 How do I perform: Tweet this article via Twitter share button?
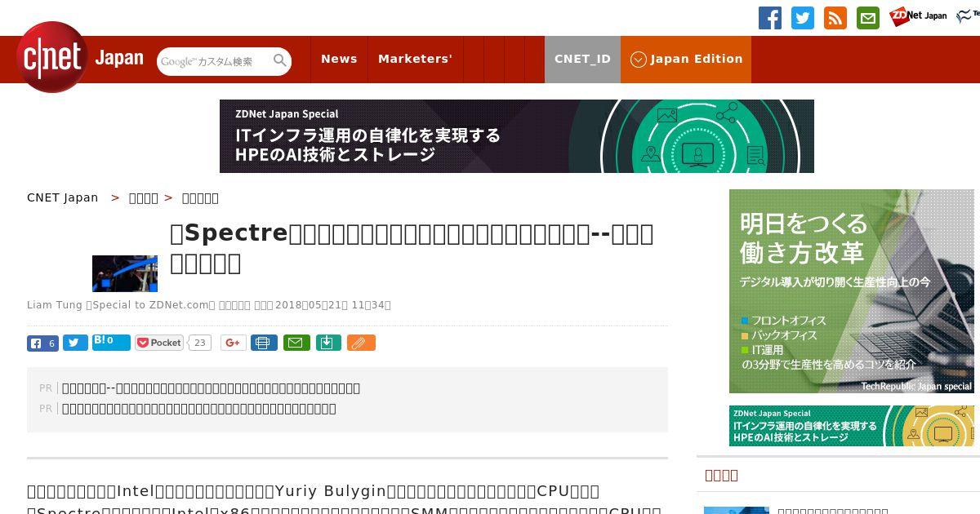(x=75, y=343)
